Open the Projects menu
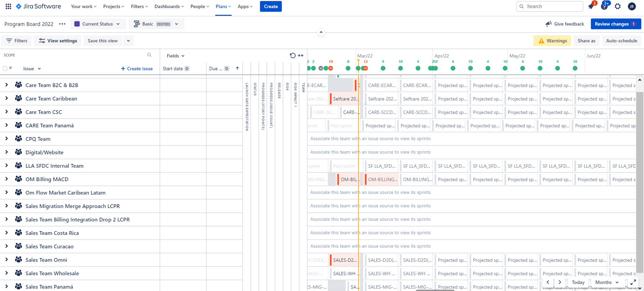The width and height of the screenshot is (644, 291). click(x=113, y=7)
